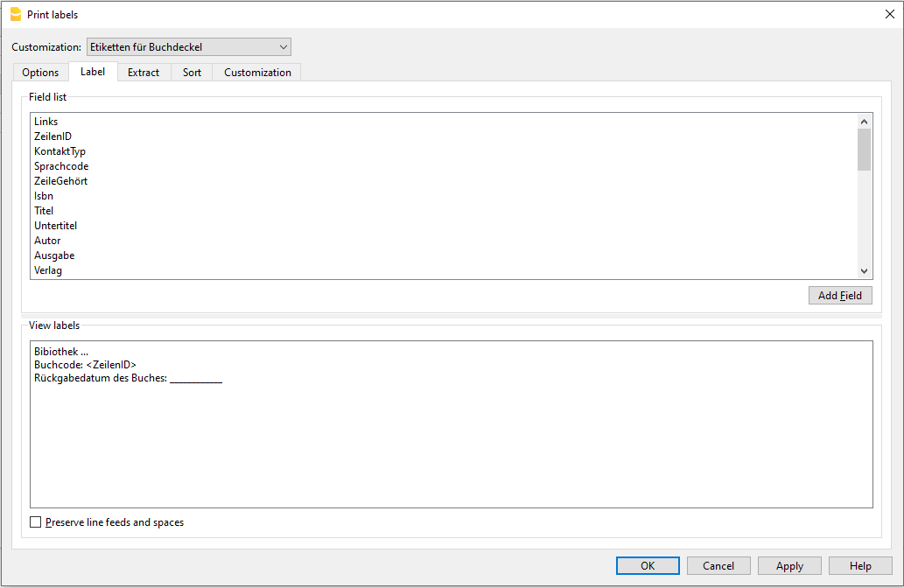Open Help for this dialog
Image resolution: width=904 pixels, height=588 pixels.
pyautogui.click(x=860, y=566)
